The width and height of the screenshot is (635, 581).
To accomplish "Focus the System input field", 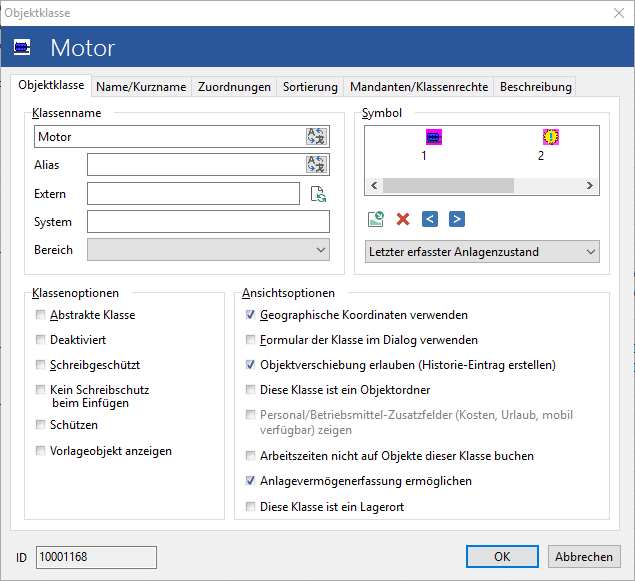I will (208, 221).
